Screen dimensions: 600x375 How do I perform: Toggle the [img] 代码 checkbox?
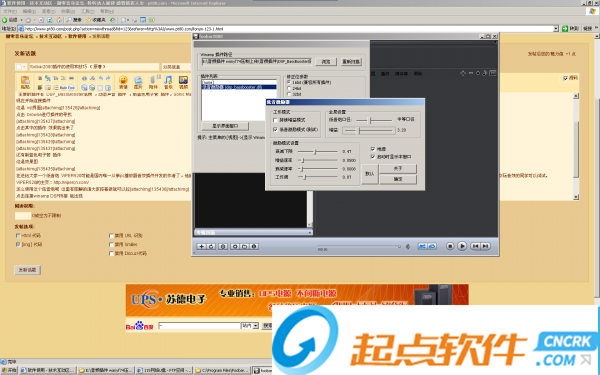[18, 245]
